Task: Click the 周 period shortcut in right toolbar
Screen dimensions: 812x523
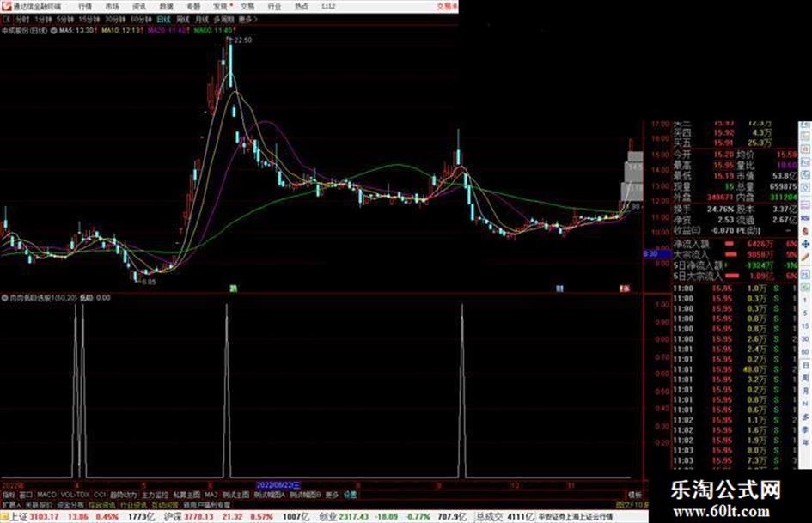Action: 805,379
